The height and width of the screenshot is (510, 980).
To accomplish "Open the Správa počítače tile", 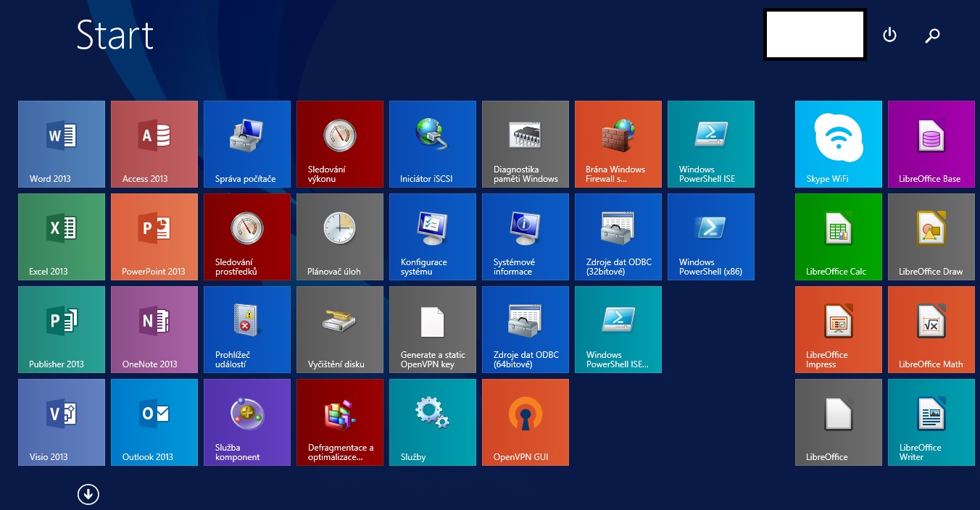I will pos(247,144).
